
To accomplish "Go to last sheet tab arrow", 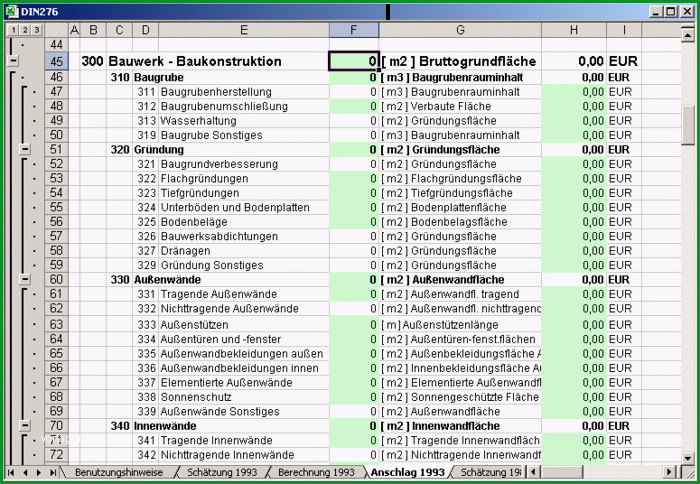I will pyautogui.click(x=53, y=472).
